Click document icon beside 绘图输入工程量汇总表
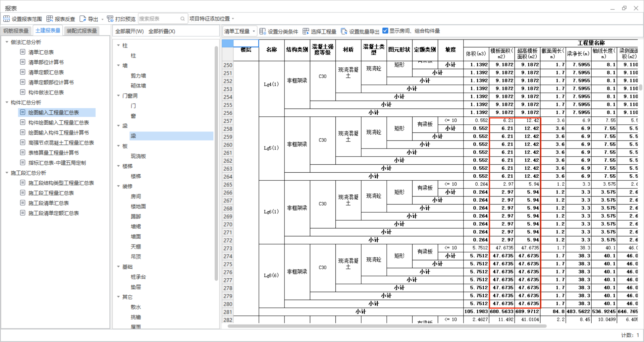This screenshot has width=644, height=342. (x=22, y=112)
